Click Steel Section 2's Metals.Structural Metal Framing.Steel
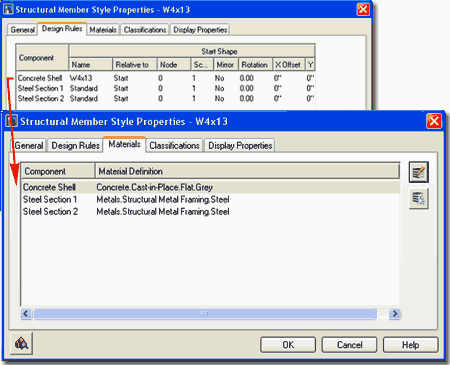450x365 pixels. pos(163,211)
